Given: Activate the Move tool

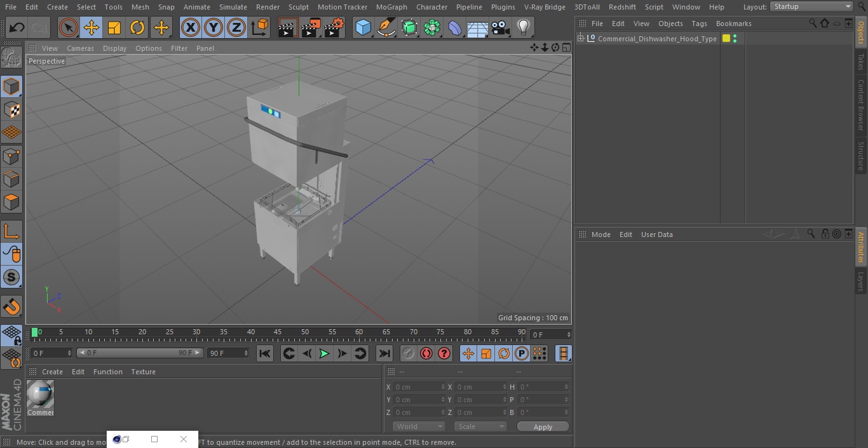Looking at the screenshot, I should (x=91, y=27).
